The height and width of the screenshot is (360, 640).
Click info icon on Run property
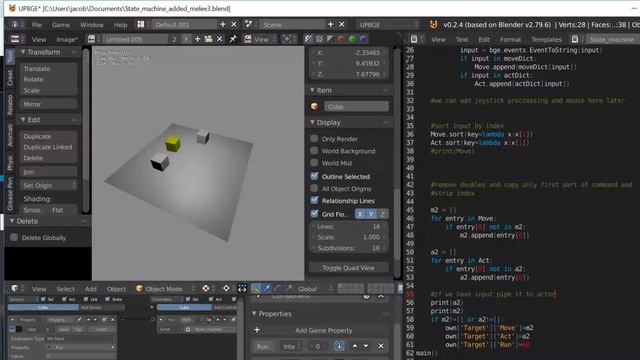pos(339,346)
